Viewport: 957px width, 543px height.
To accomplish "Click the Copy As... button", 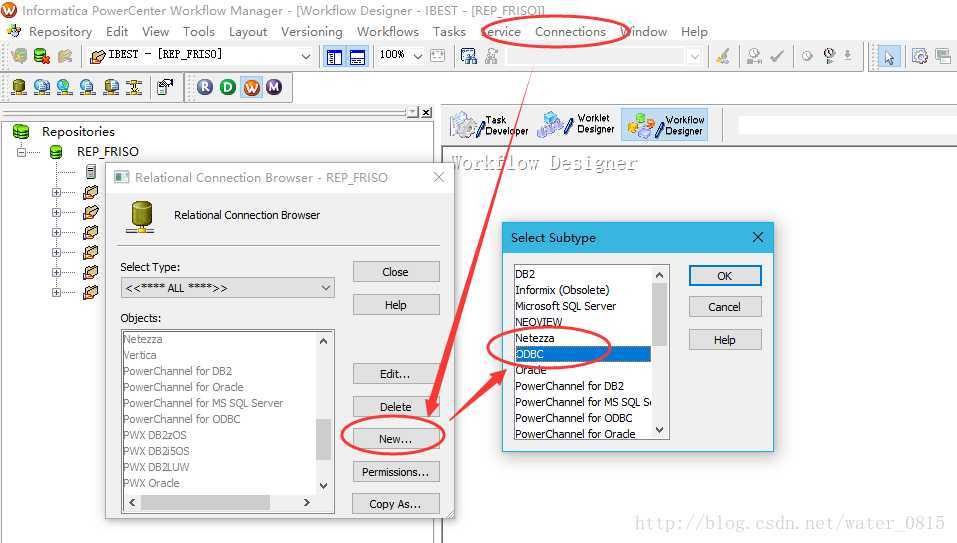I will (395, 504).
